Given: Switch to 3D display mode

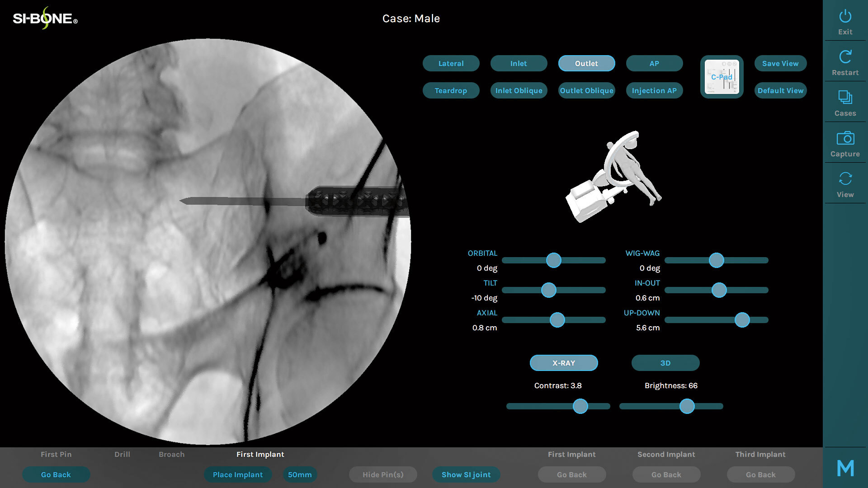Looking at the screenshot, I should pyautogui.click(x=665, y=363).
